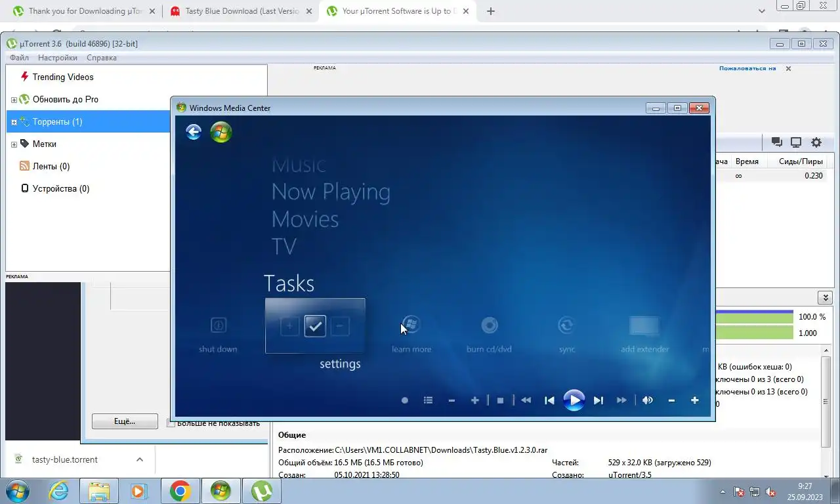840x504 pixels.
Task: Click channel down minus in transport bar
Action: coord(451,400)
